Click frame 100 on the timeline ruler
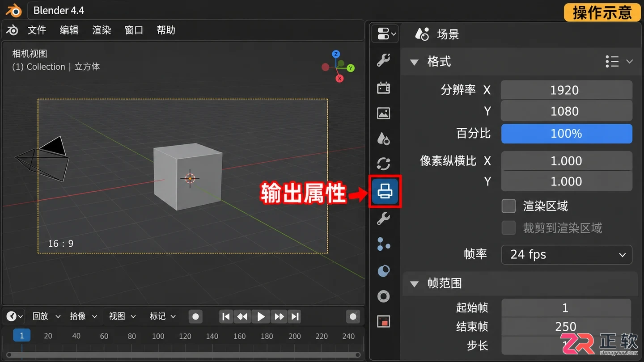Image resolution: width=644 pixels, height=362 pixels. pyautogui.click(x=158, y=336)
